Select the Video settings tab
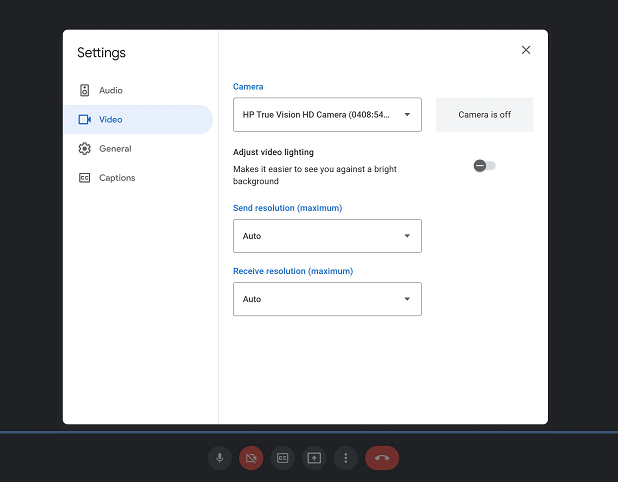Image resolution: width=618 pixels, height=482 pixels. pos(138,119)
